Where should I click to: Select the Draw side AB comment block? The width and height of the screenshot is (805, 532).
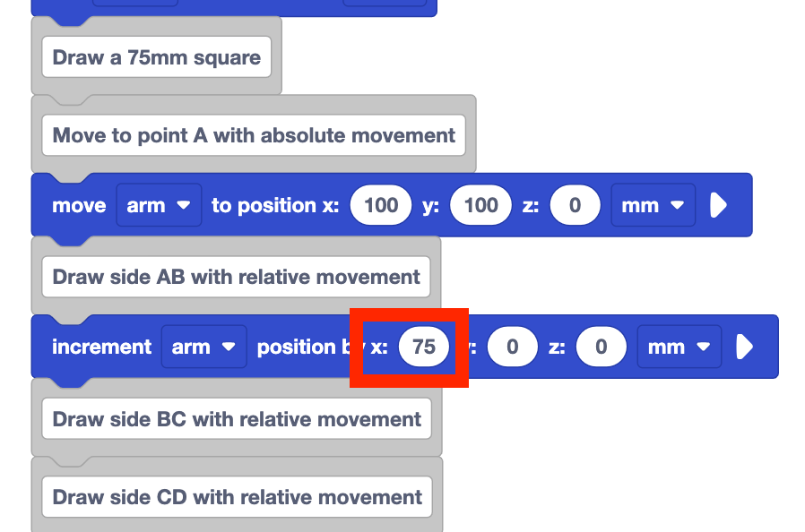(x=235, y=277)
